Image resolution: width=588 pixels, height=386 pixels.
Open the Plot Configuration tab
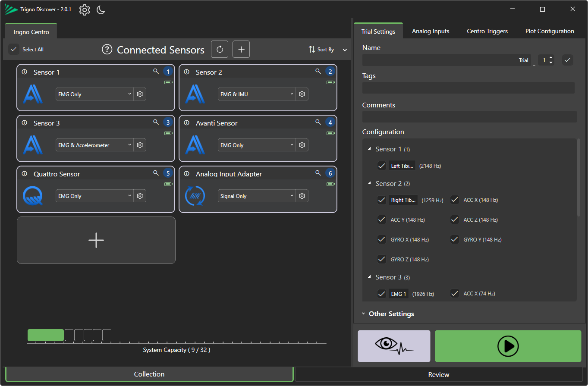(x=549, y=31)
